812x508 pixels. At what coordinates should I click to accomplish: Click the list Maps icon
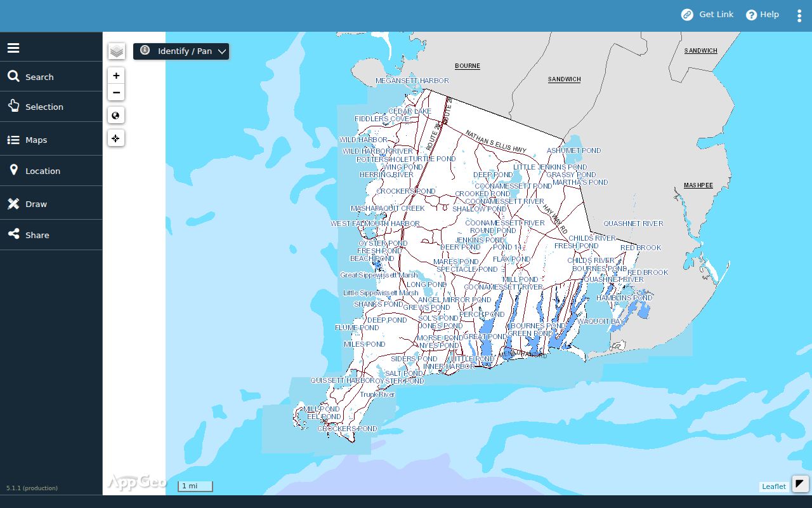[x=13, y=140]
